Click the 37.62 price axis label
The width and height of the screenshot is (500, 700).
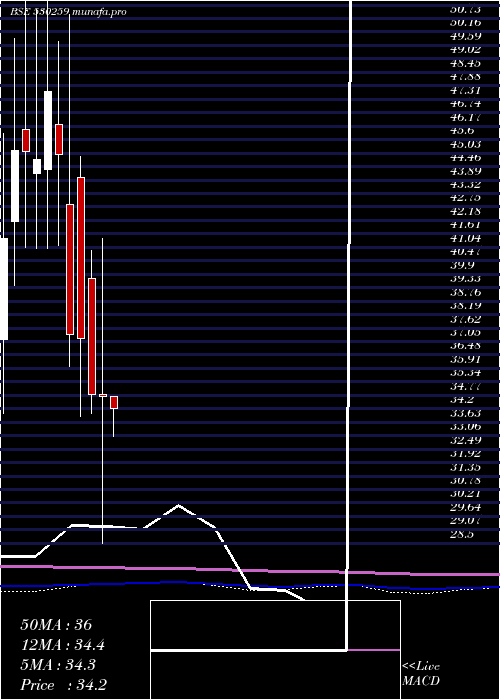[x=465, y=319]
